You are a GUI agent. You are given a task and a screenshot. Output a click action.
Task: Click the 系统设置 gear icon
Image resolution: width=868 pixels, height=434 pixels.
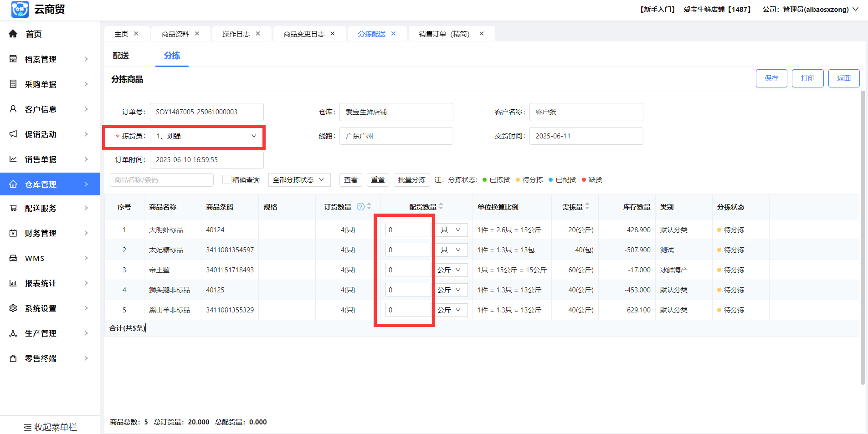coord(13,308)
